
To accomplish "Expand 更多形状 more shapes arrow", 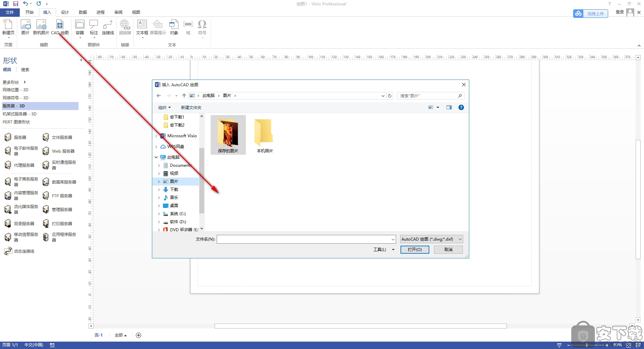I will (25, 82).
